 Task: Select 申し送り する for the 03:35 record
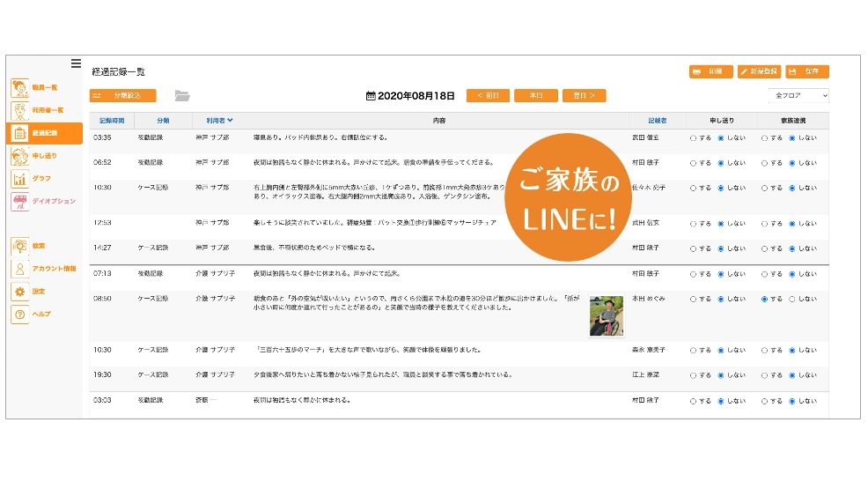click(x=693, y=138)
